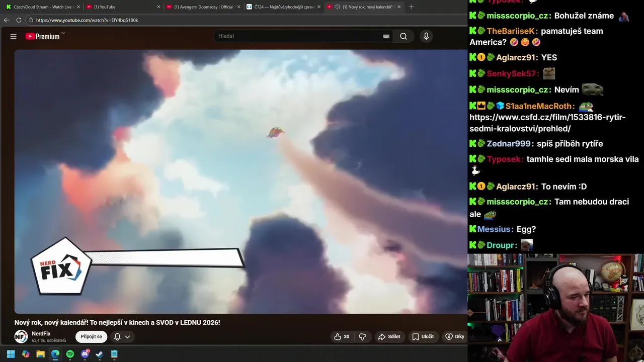Go back with browser back arrow
The width and height of the screenshot is (644, 362).
pos(7,20)
